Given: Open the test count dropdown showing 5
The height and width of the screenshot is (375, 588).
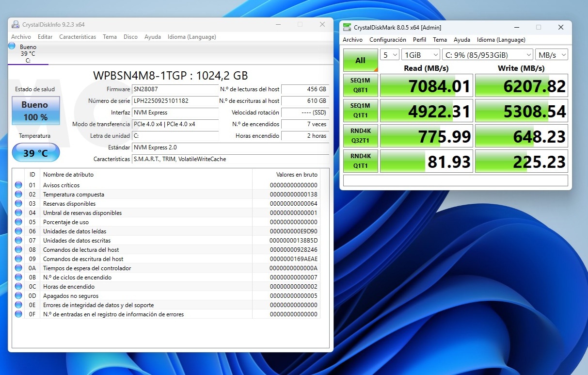Looking at the screenshot, I should (x=389, y=55).
